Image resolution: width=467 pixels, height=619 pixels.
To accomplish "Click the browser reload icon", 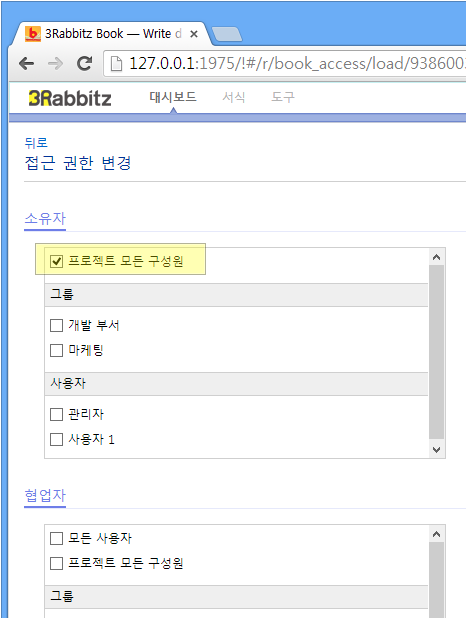I will 84,63.
